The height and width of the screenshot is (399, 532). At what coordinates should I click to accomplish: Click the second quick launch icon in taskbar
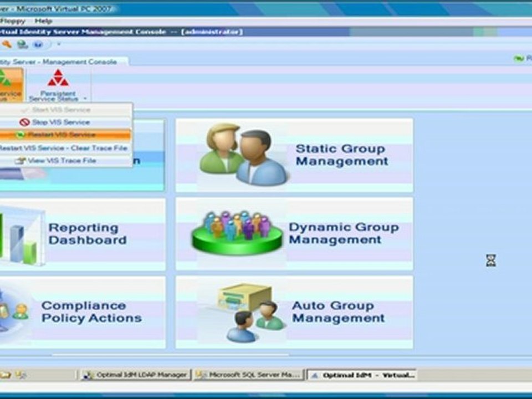point(21,375)
